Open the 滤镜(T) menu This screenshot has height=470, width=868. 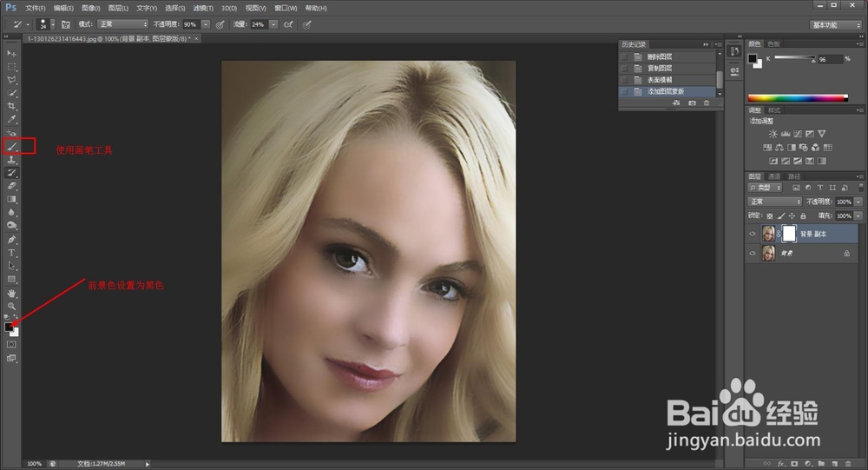[x=203, y=9]
